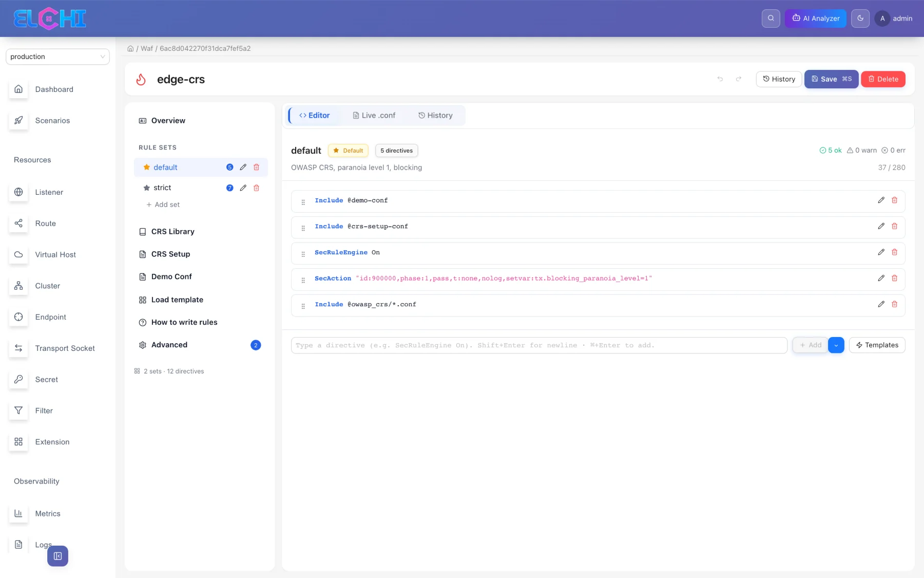Save the edge-crs config
The height and width of the screenshot is (578, 924).
click(831, 79)
